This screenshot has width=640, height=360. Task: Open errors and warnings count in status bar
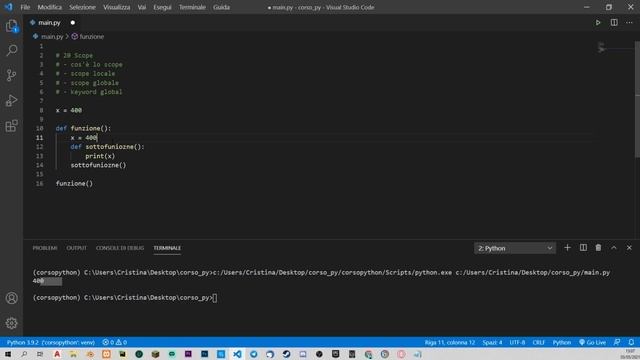pos(115,342)
